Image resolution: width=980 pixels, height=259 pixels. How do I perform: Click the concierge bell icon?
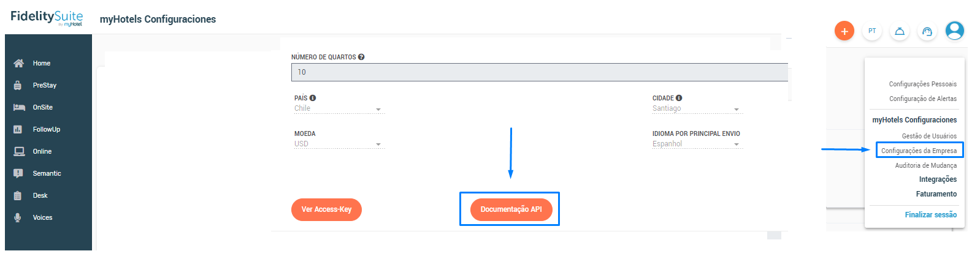tap(900, 31)
